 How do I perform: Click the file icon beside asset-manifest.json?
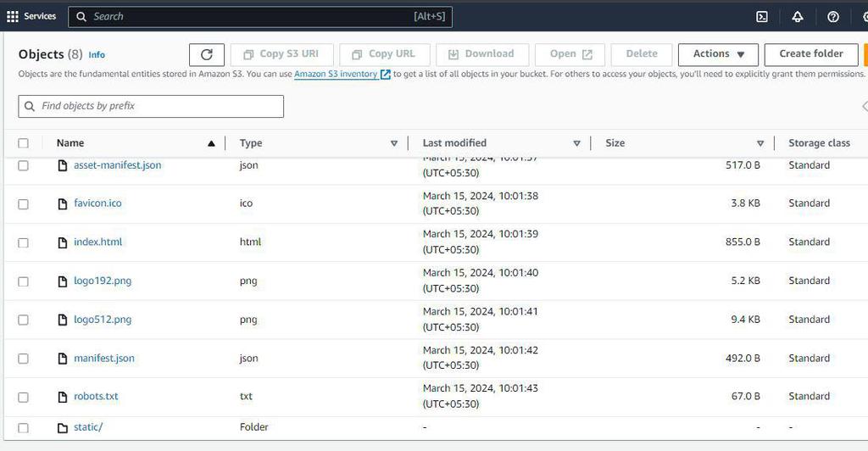point(63,165)
